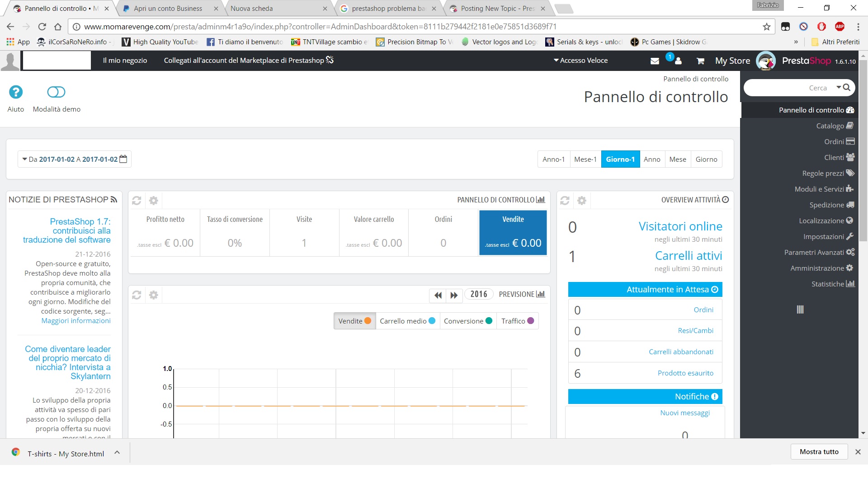The width and height of the screenshot is (868, 488).
Task: Click the Aiuto help question icon
Action: pyautogui.click(x=16, y=92)
